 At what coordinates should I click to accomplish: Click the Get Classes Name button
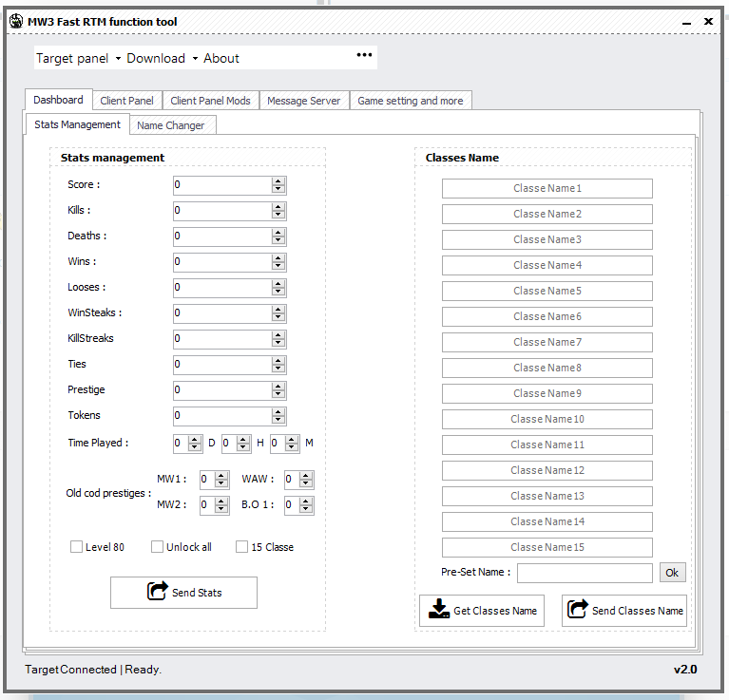482,611
